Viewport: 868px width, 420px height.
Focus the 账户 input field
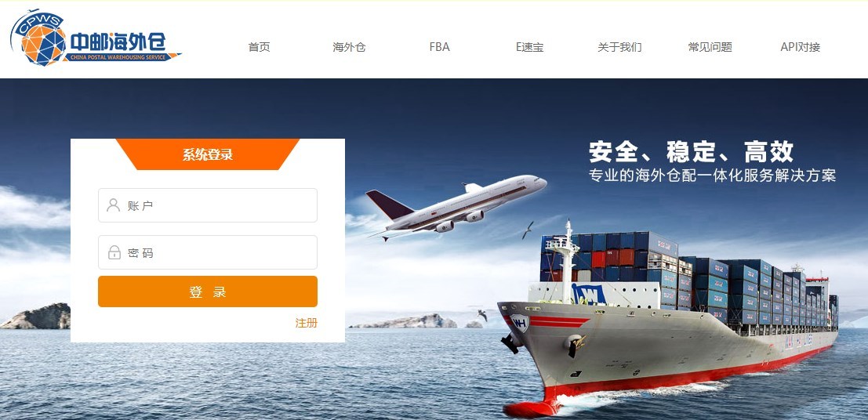[208, 205]
